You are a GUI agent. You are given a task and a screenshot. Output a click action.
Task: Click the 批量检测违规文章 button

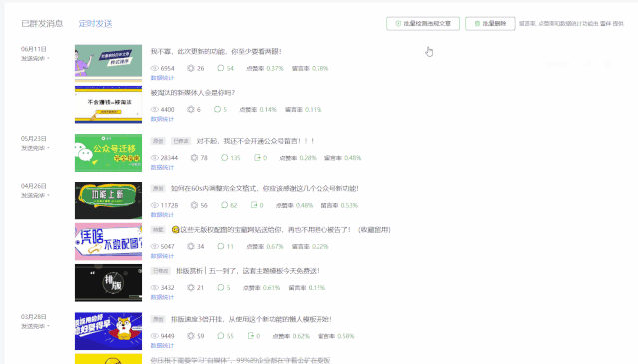[423, 24]
